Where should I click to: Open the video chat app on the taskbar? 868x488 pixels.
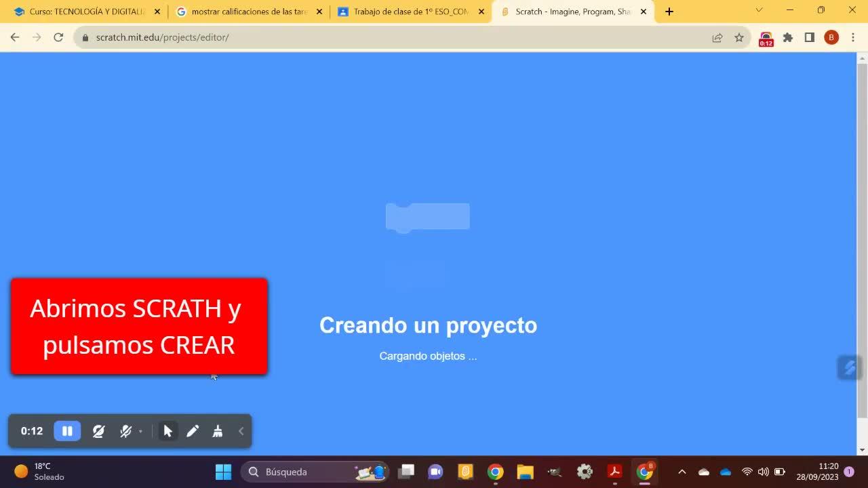435,472
